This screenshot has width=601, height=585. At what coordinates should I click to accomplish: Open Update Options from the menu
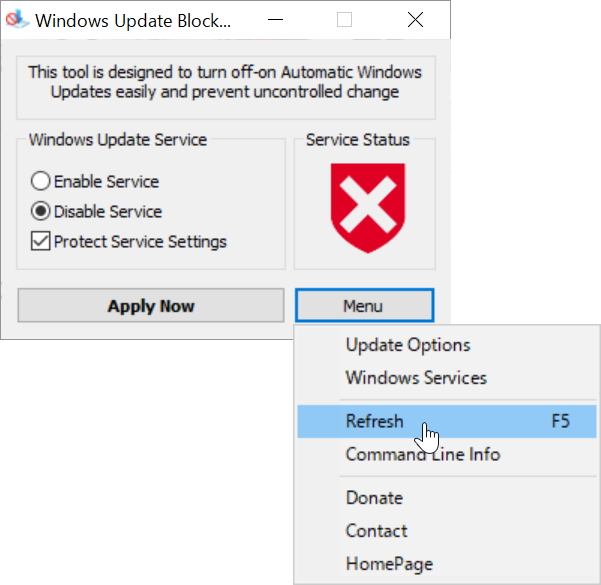click(407, 345)
